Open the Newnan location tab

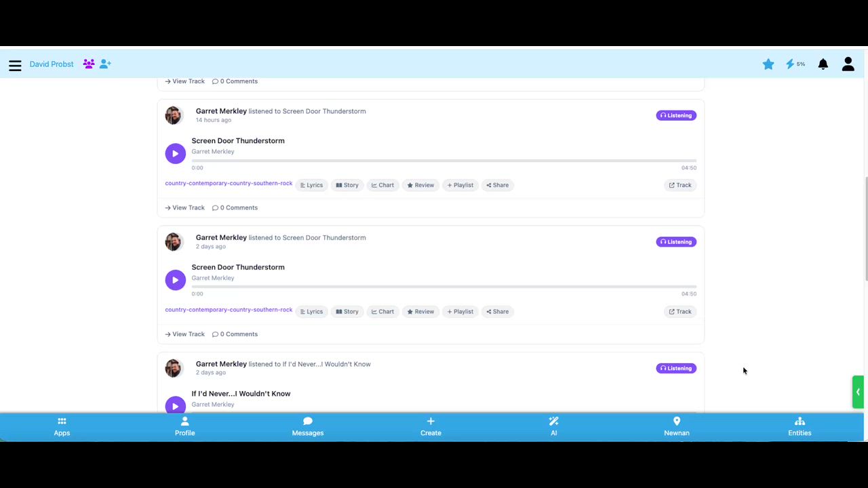(677, 427)
